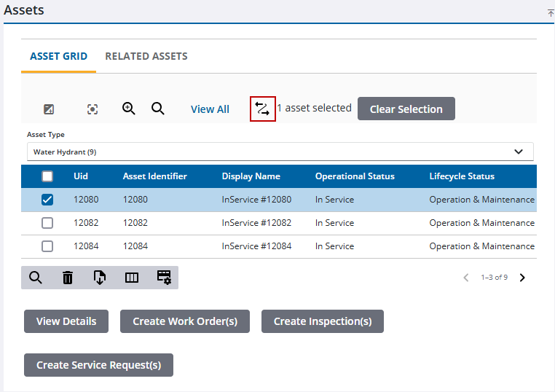Collapse the Assets panel
Screen dimensions: 555x392
[551, 13]
